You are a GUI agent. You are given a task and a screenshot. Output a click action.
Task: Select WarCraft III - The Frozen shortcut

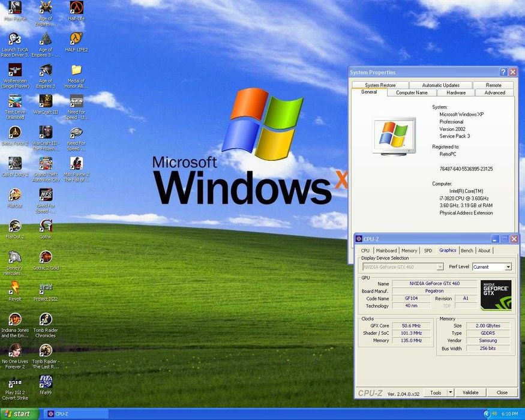[x=46, y=139]
